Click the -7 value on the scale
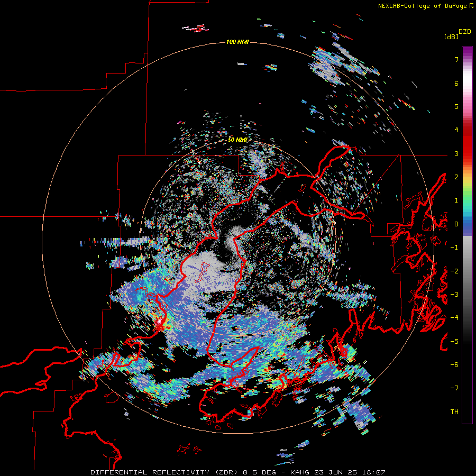The image size is (476, 476). [x=454, y=388]
